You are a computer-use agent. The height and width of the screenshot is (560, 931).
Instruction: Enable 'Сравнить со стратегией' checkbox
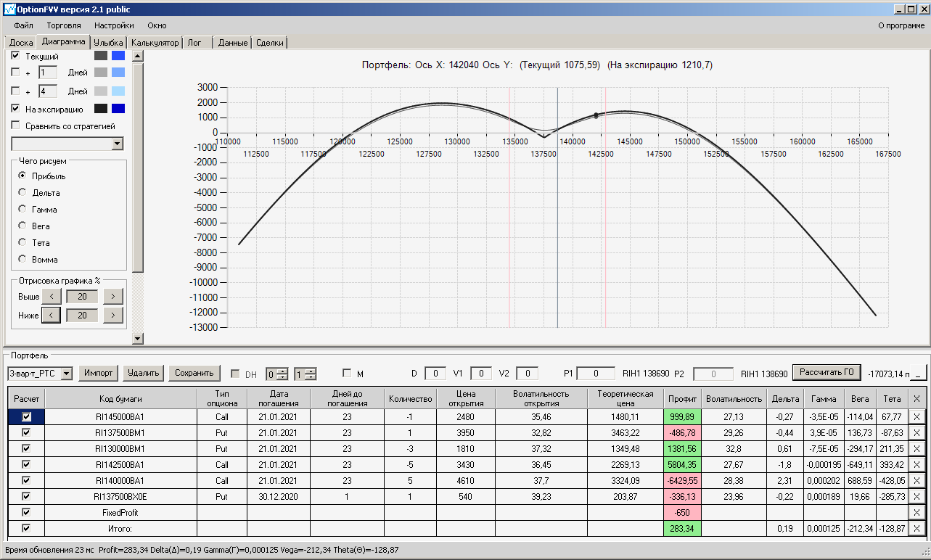(15, 125)
